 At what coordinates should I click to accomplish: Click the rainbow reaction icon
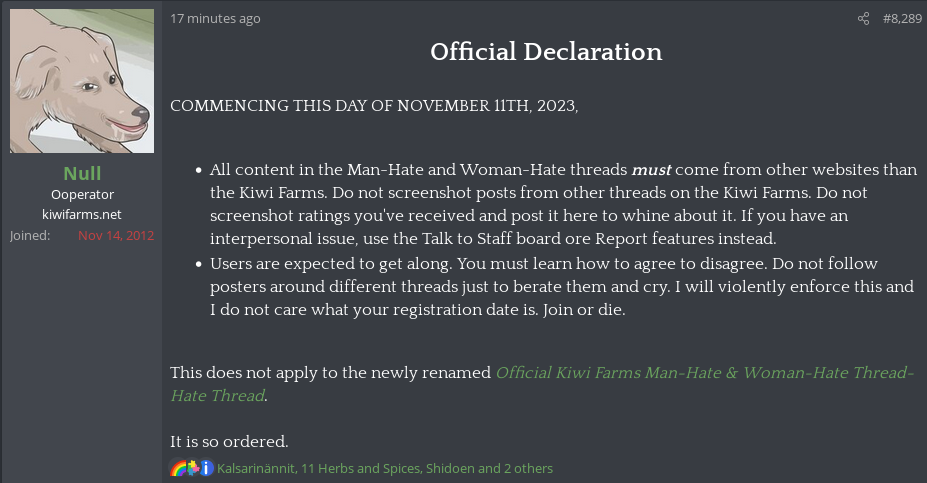[x=178, y=468]
